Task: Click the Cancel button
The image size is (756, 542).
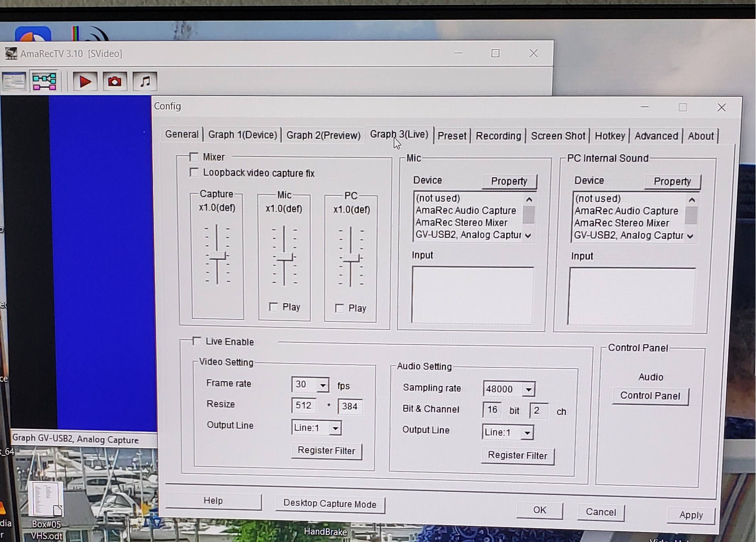Action: point(601,512)
